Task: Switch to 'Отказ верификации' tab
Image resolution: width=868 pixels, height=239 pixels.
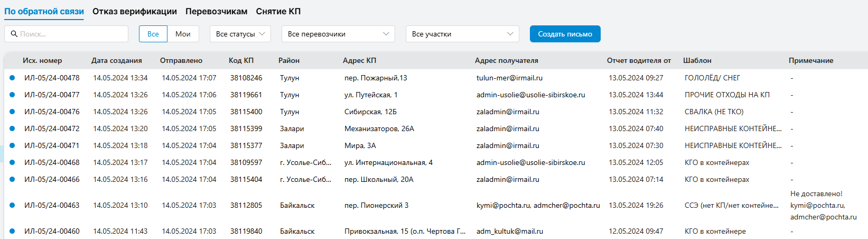Action: click(x=135, y=11)
